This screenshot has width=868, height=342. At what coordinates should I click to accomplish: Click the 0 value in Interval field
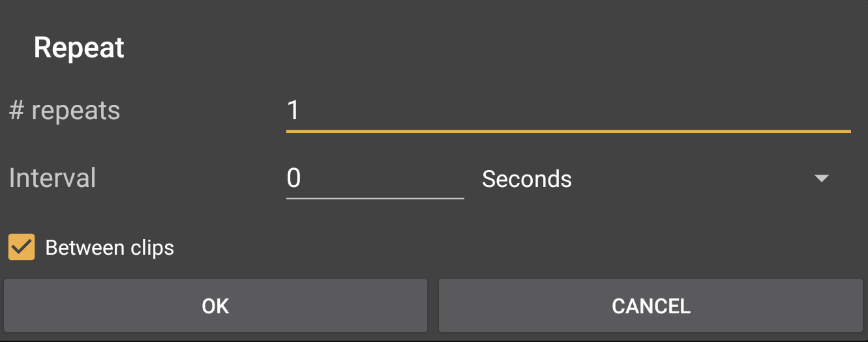[294, 178]
